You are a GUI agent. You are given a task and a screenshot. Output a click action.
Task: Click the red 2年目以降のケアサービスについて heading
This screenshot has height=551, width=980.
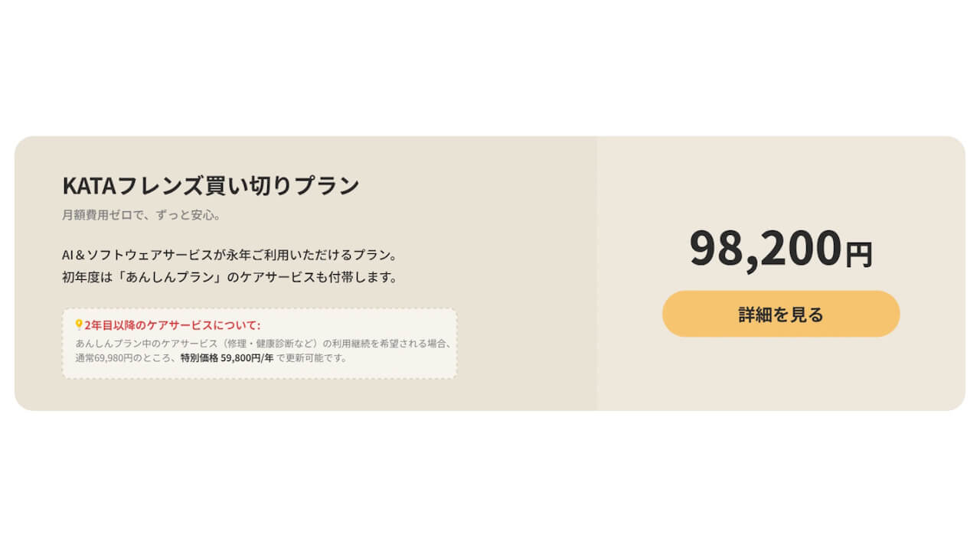point(172,325)
